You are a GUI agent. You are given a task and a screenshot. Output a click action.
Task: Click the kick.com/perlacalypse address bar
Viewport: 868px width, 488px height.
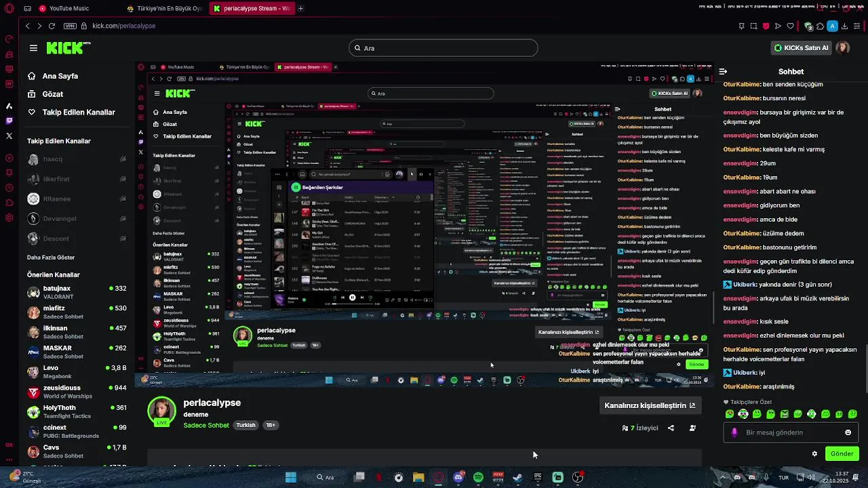tap(123, 26)
